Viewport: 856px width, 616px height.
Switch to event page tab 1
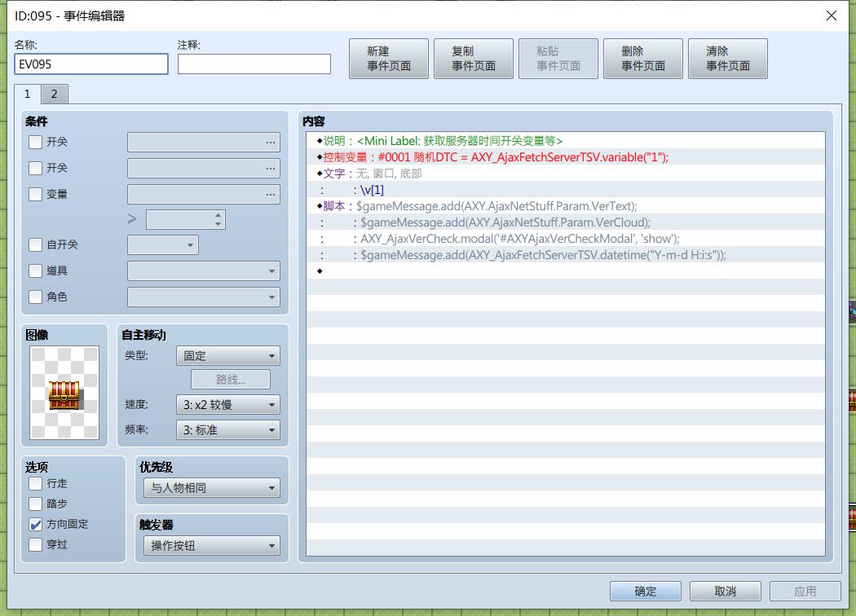(27, 94)
